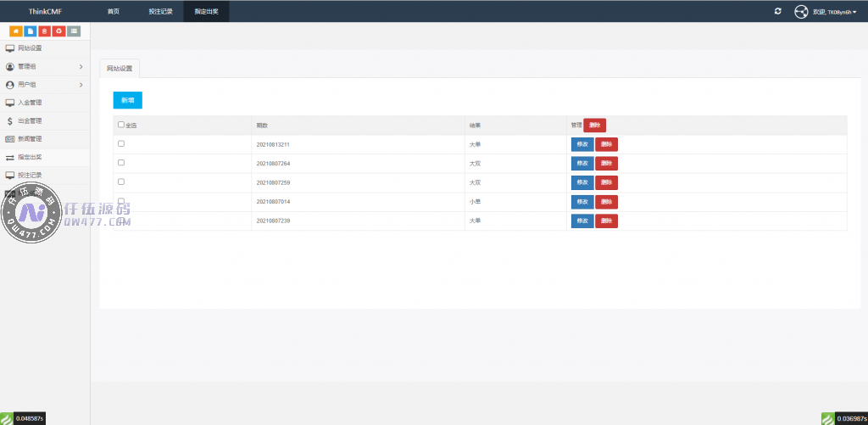Viewport: 868px width, 425px height.
Task: Click the blue document shortcut icon
Action: click(30, 31)
